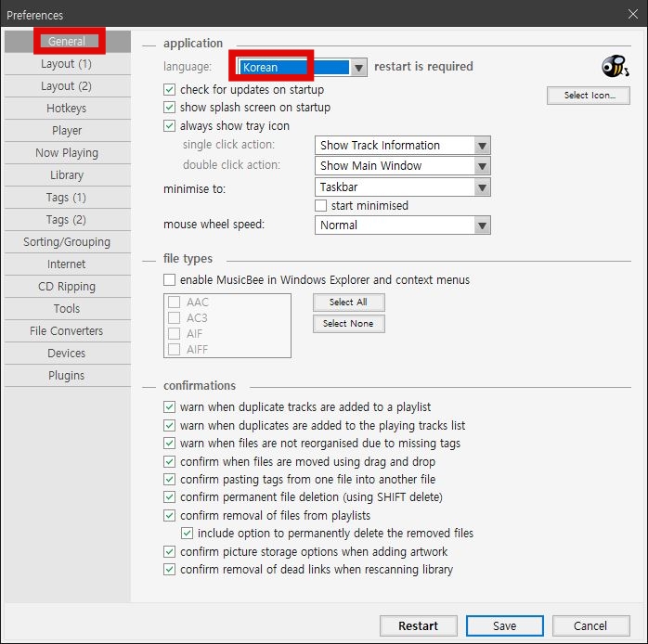
Task: Open Hotkeys settings
Action: [68, 109]
